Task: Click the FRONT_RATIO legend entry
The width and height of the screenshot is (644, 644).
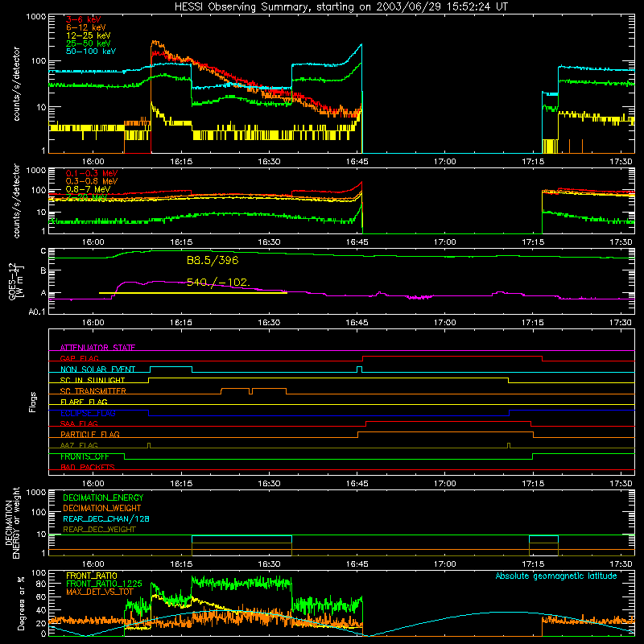Action: tap(91, 576)
